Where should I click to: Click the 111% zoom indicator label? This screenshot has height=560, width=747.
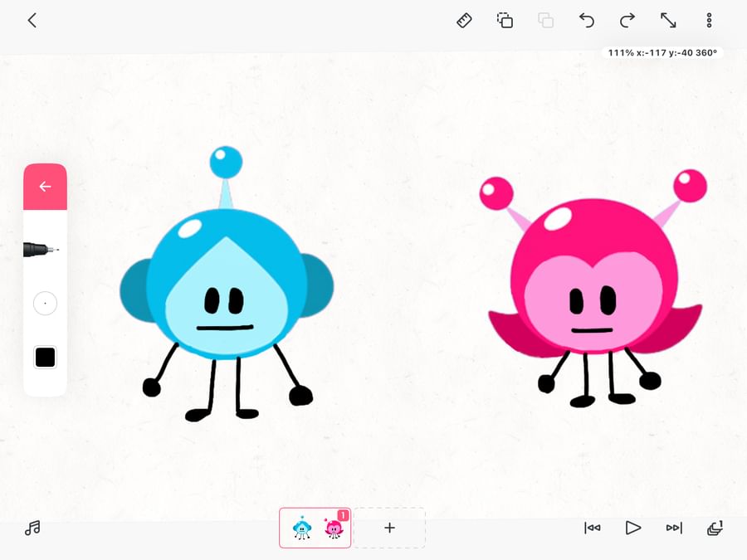click(662, 52)
